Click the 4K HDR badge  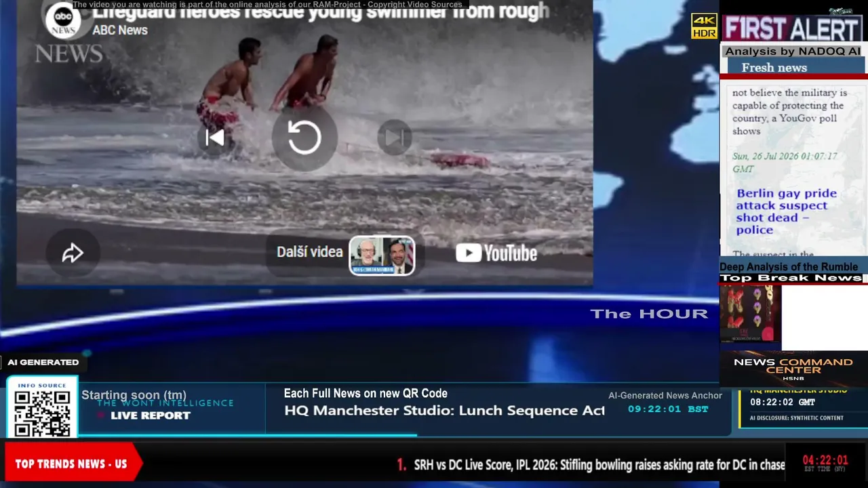(704, 26)
